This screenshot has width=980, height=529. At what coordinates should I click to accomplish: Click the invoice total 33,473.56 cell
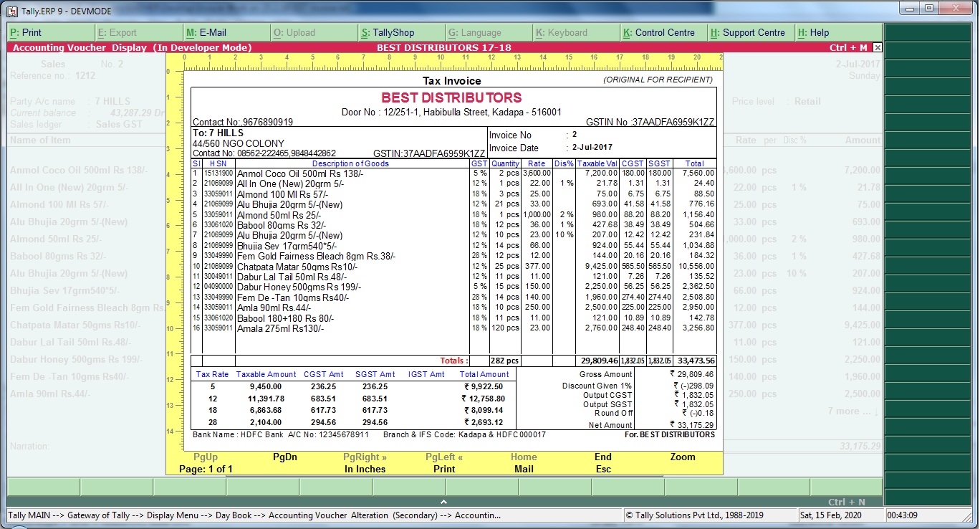[694, 361]
